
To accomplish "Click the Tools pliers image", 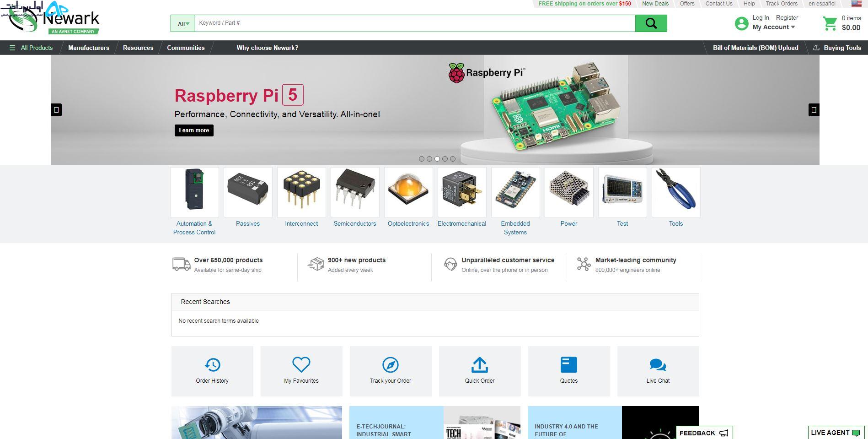I will (x=676, y=192).
